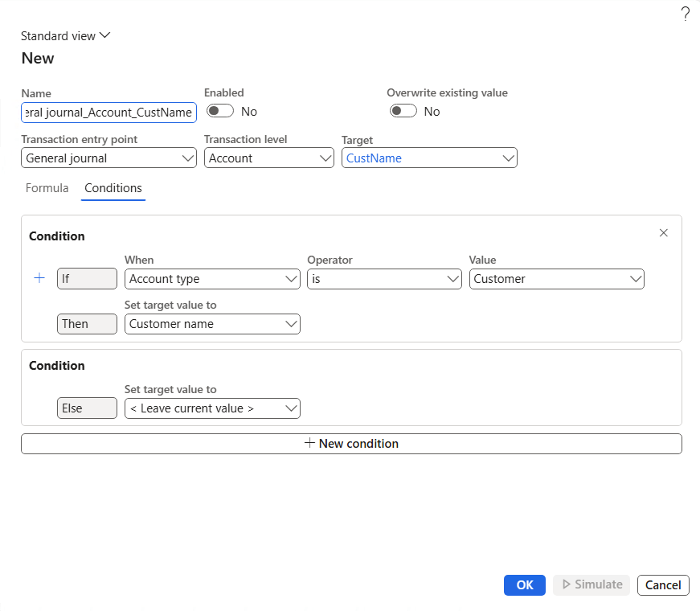700x611 pixels.
Task: Open the Transaction entry point dropdown
Action: tap(108, 158)
